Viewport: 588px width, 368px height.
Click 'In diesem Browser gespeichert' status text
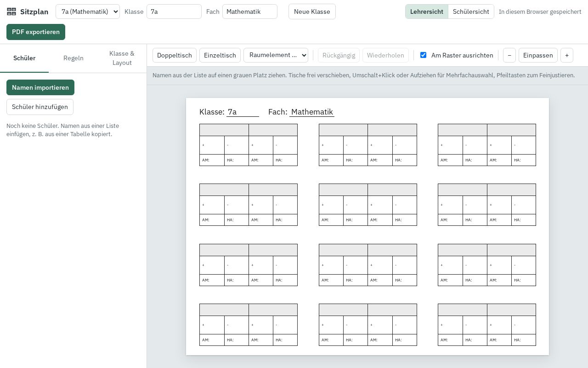[x=540, y=11]
